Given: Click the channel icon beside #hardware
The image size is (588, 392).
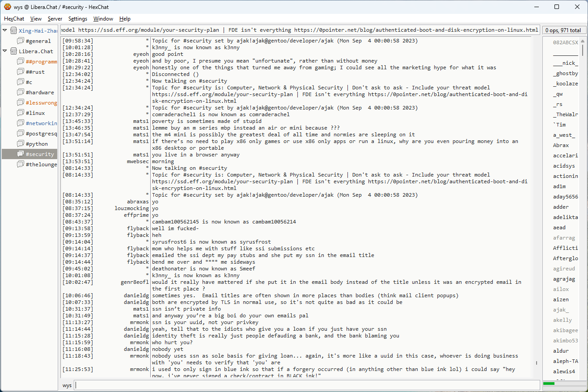Looking at the screenshot, I should click(x=21, y=93).
